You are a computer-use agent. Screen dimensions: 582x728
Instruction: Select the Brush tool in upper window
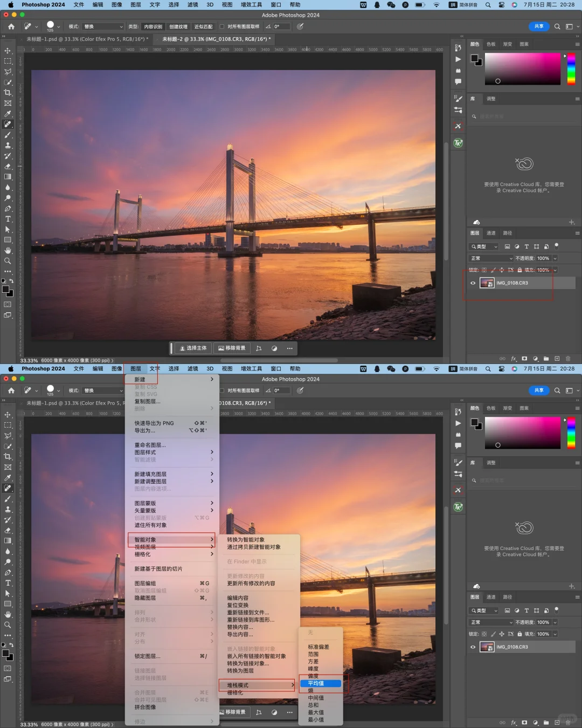pos(8,135)
